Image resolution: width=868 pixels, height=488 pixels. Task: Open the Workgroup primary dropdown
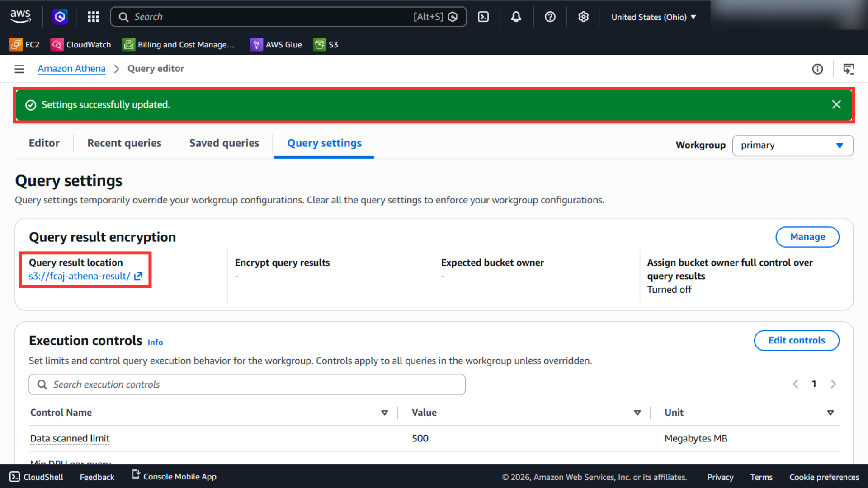tap(793, 145)
